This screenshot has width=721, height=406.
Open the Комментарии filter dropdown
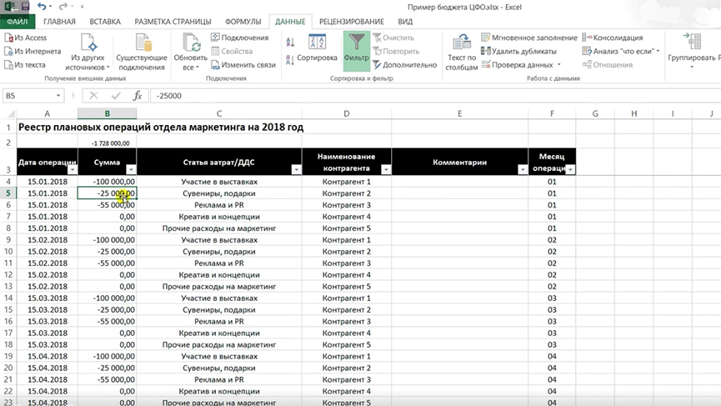(522, 170)
